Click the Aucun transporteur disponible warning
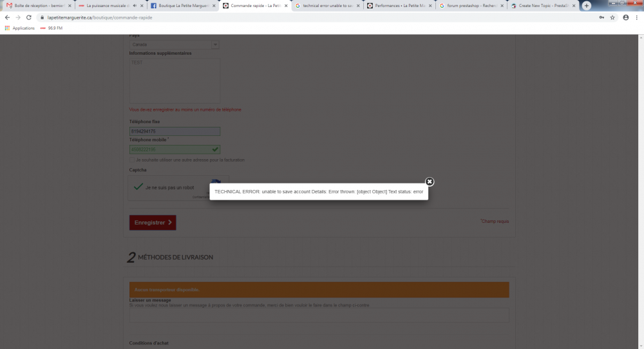The height and width of the screenshot is (349, 644). [x=319, y=290]
